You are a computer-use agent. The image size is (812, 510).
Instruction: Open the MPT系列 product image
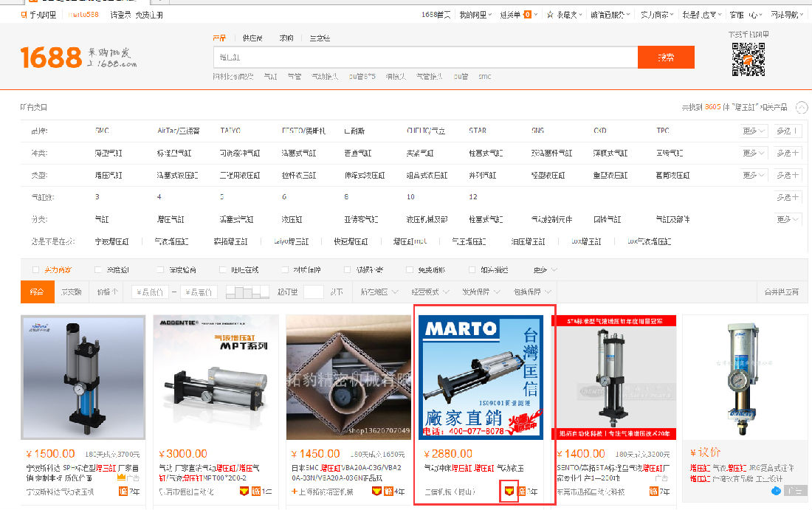point(216,377)
